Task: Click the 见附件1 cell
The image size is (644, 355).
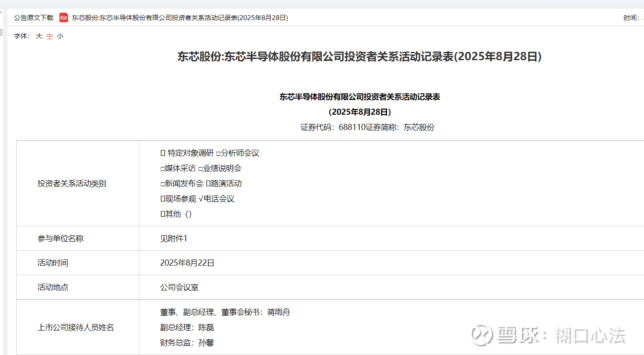Action: click(174, 239)
